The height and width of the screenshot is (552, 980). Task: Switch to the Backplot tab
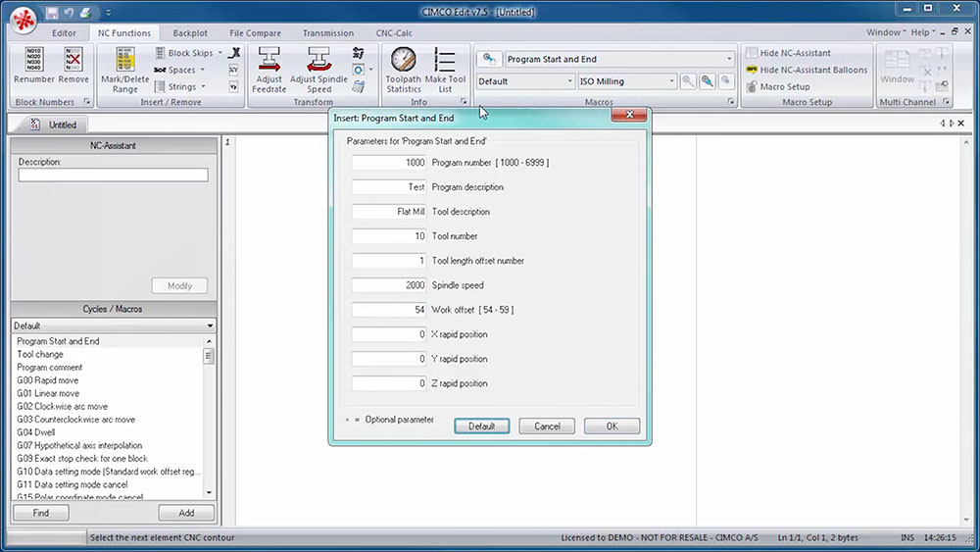[190, 33]
